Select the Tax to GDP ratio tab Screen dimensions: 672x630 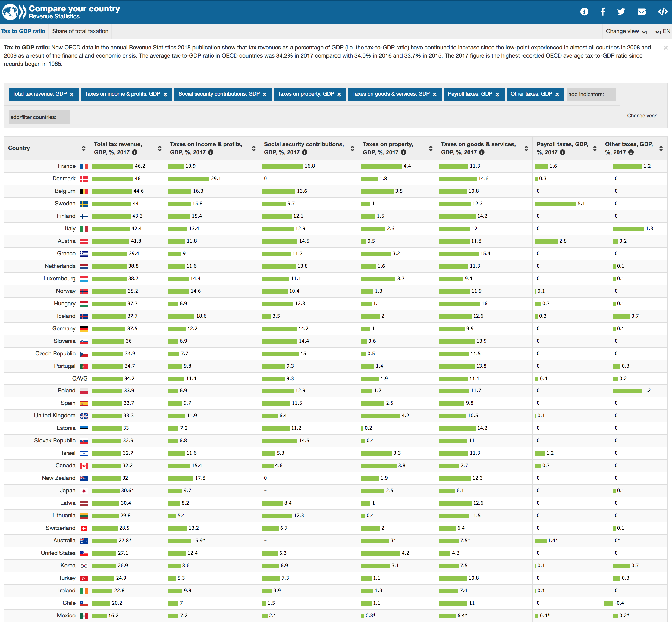[x=23, y=31]
